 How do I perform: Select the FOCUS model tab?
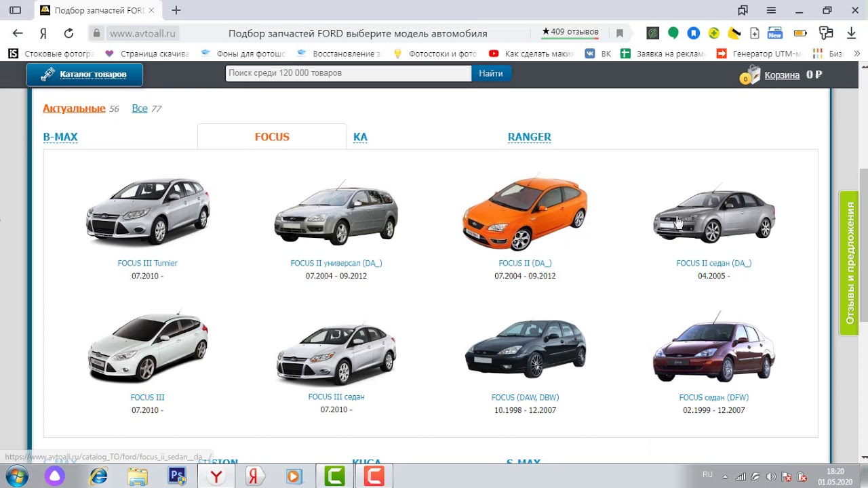click(272, 137)
